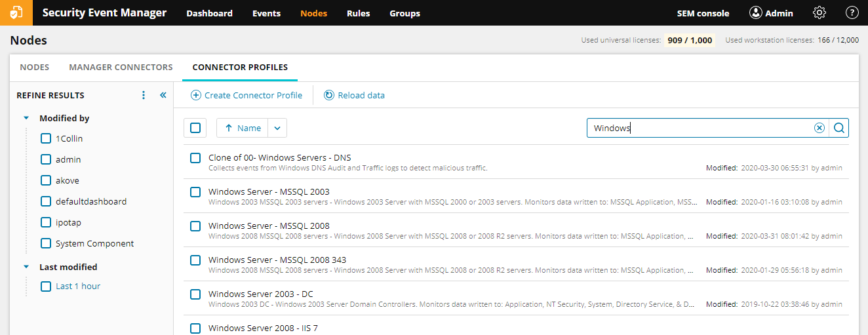Click Last 1 hour filter link
This screenshot has width=868, height=335.
pyautogui.click(x=78, y=286)
